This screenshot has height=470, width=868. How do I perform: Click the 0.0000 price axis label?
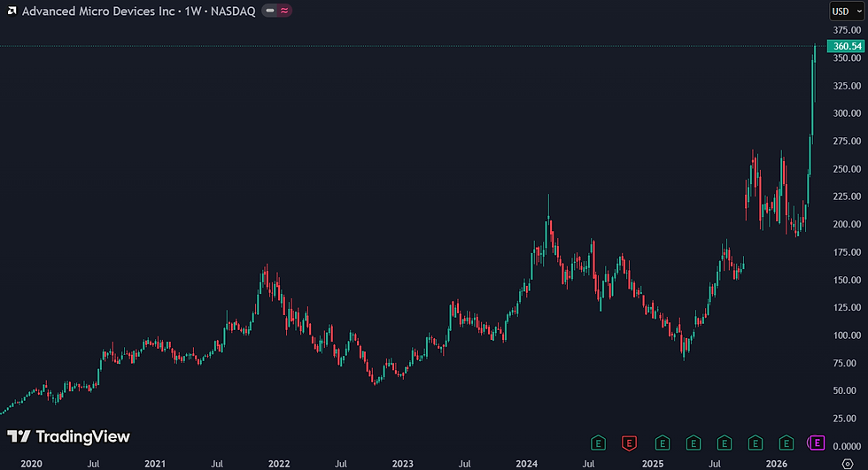coord(847,446)
